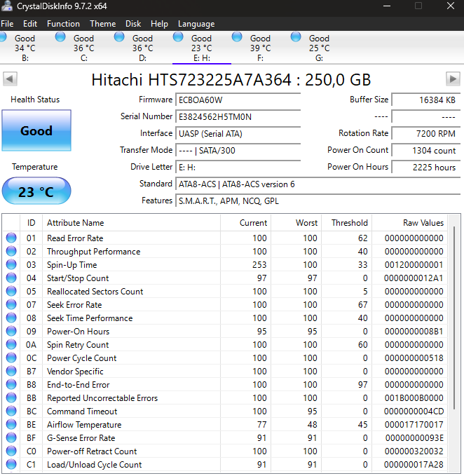Open the Function menu
This screenshot has height=476, width=464.
[63, 24]
